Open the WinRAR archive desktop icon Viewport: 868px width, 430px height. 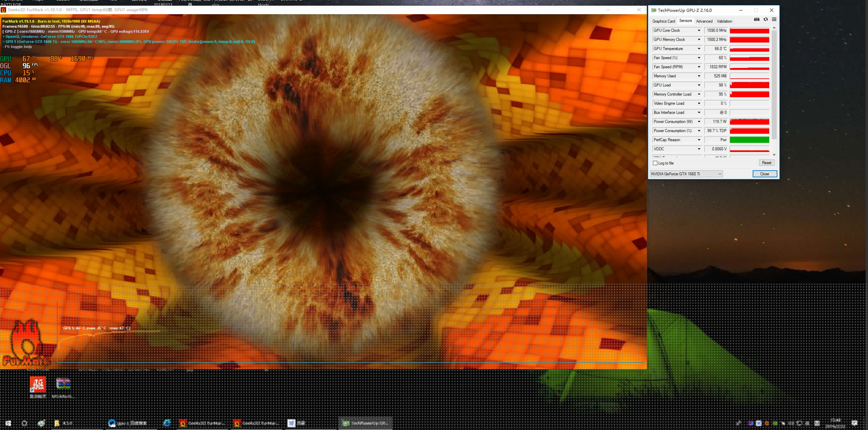[x=63, y=384]
